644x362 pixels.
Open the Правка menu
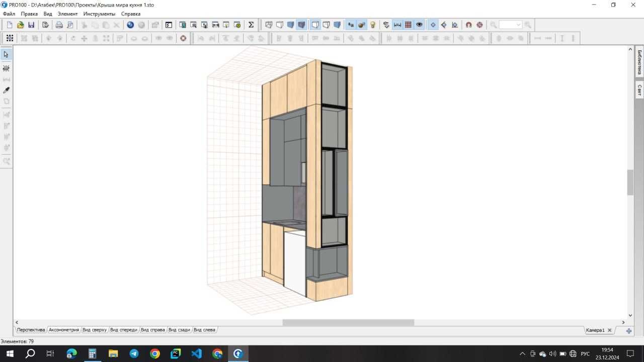29,14
